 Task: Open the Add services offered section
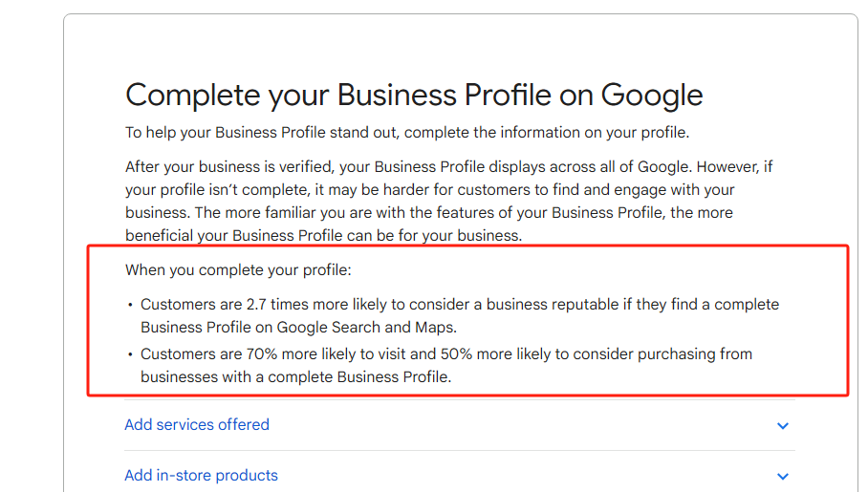click(197, 425)
